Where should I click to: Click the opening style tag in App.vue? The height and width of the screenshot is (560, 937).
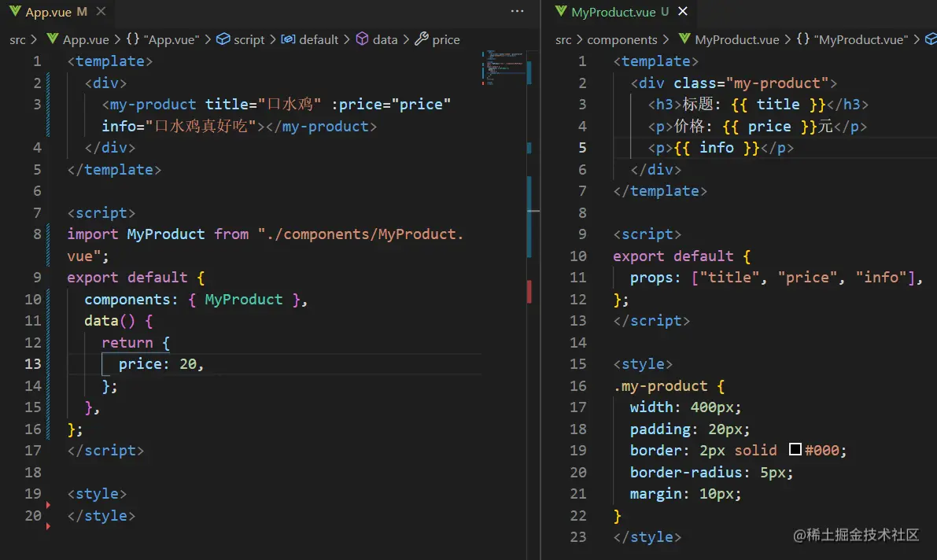point(97,494)
